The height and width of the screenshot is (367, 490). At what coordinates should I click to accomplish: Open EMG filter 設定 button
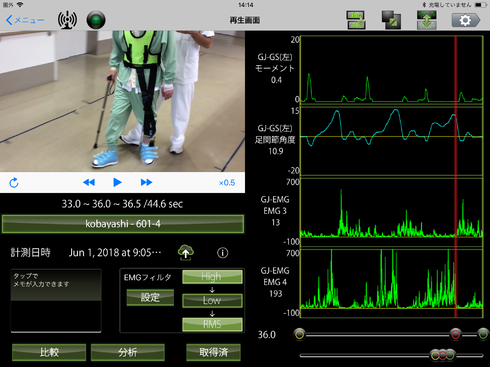click(x=150, y=297)
